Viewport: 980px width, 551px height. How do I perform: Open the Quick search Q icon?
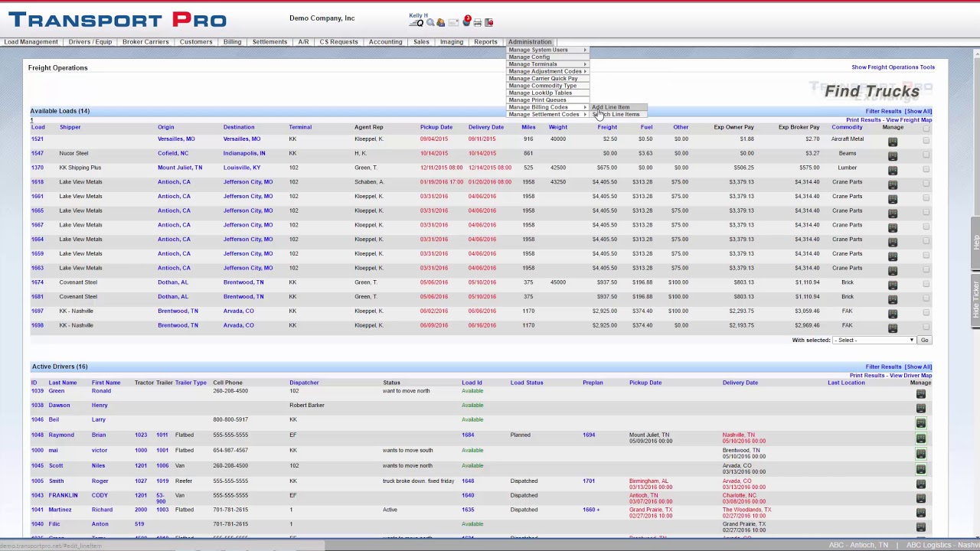coord(416,23)
